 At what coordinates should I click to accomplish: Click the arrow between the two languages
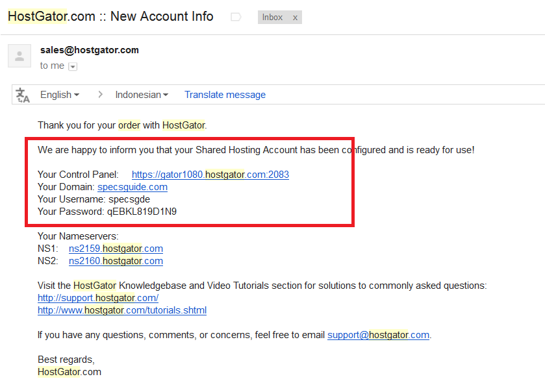pos(100,95)
